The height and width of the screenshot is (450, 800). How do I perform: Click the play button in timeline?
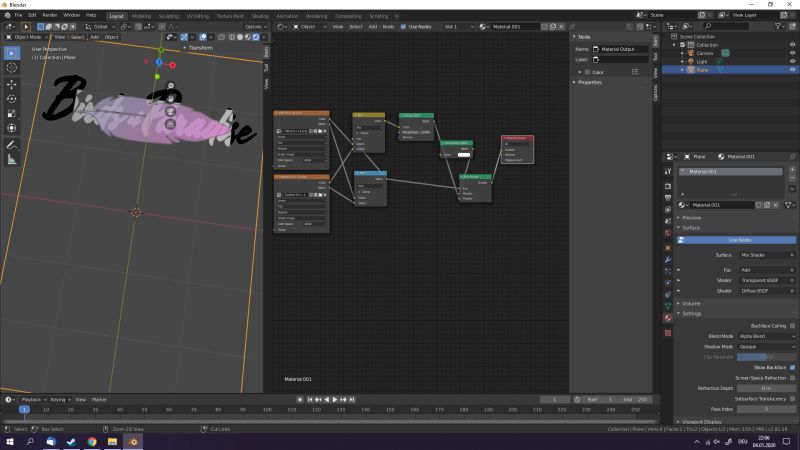pyautogui.click(x=335, y=400)
